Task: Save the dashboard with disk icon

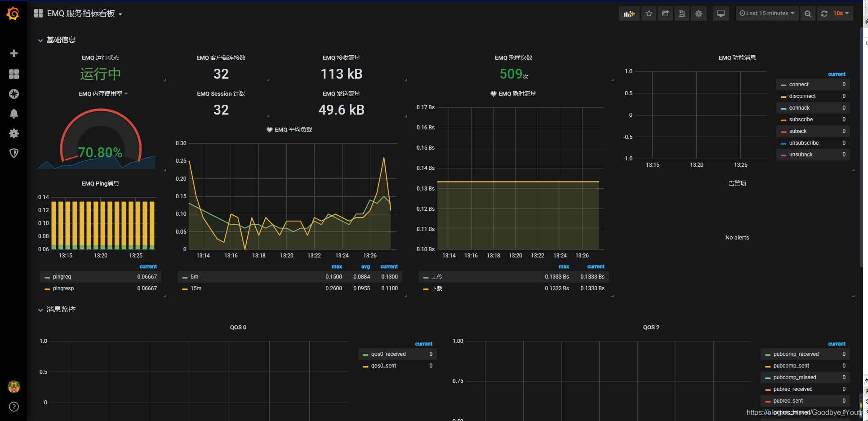Action: pyautogui.click(x=682, y=13)
